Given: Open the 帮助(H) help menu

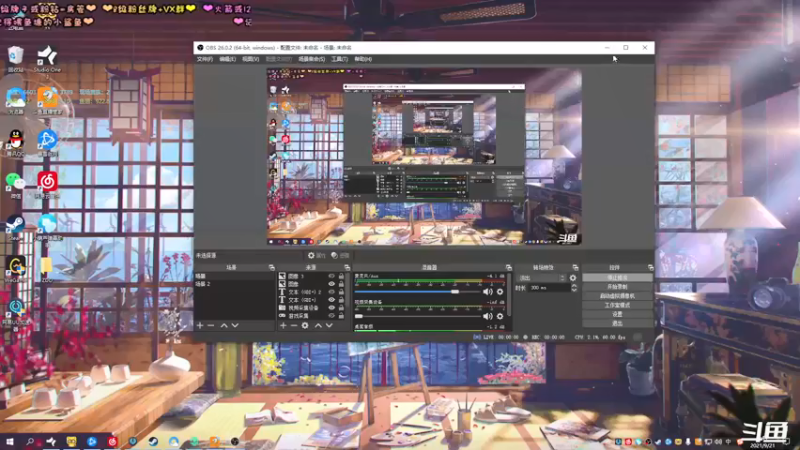Looking at the screenshot, I should (363, 59).
